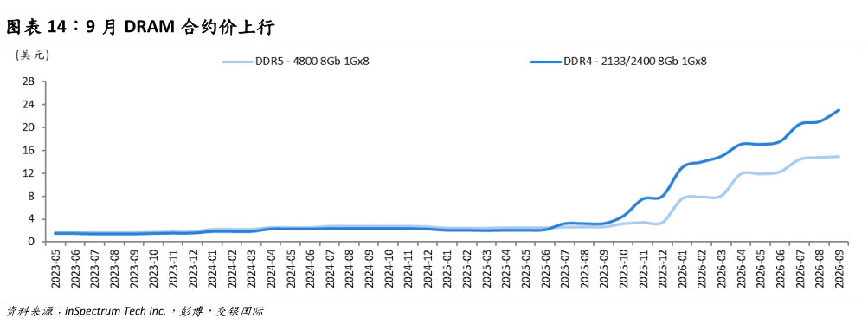Click x-axis label 2023-11
Viewport: 868px width, 331px height.
(x=173, y=269)
